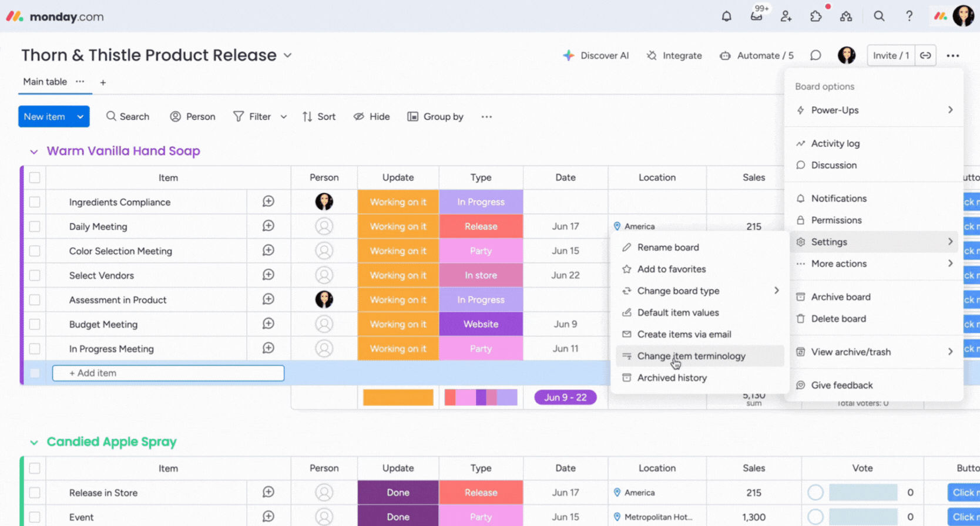Click the New item button
This screenshot has height=526, width=980.
(x=45, y=117)
